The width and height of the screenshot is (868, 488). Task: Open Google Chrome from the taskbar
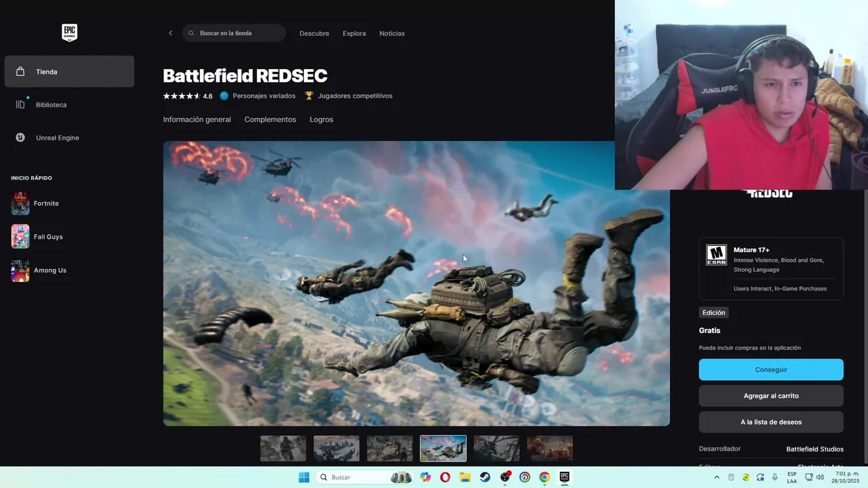(545, 477)
